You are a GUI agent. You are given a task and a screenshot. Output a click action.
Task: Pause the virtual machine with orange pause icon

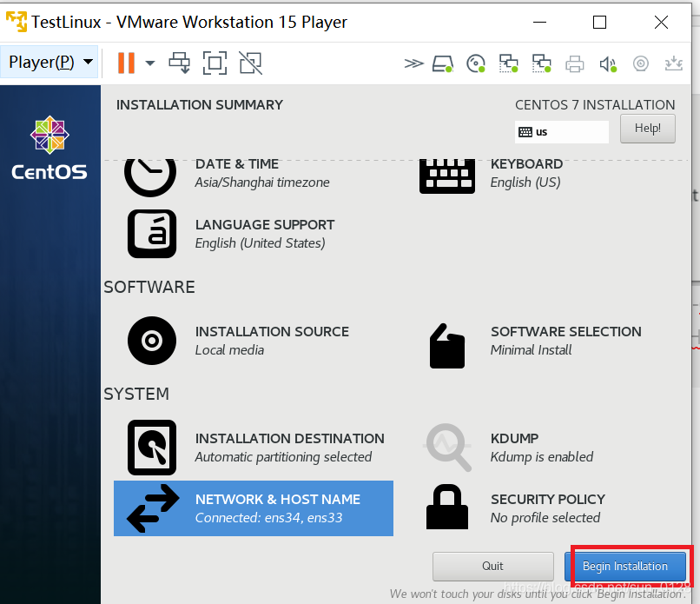pyautogui.click(x=126, y=63)
